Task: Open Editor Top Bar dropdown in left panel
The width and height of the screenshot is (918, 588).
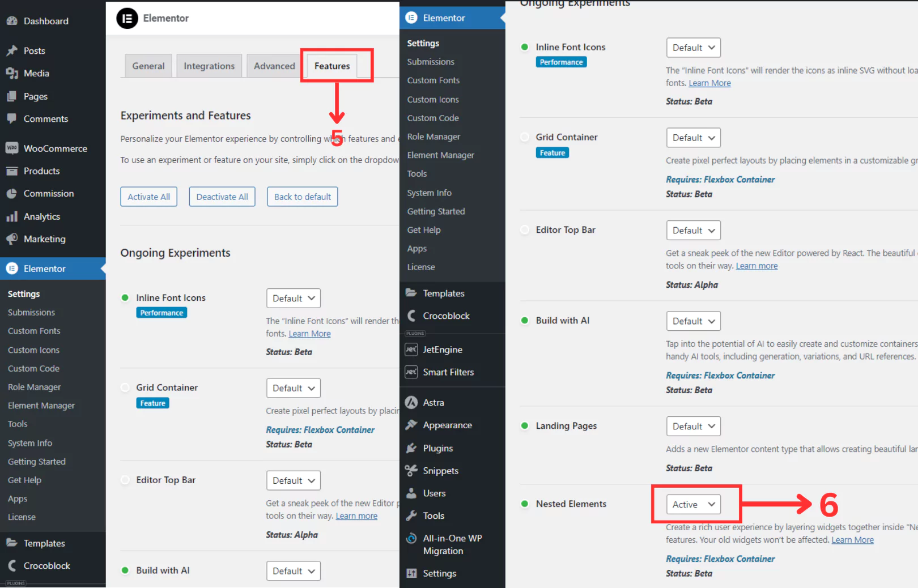Action: pyautogui.click(x=294, y=480)
